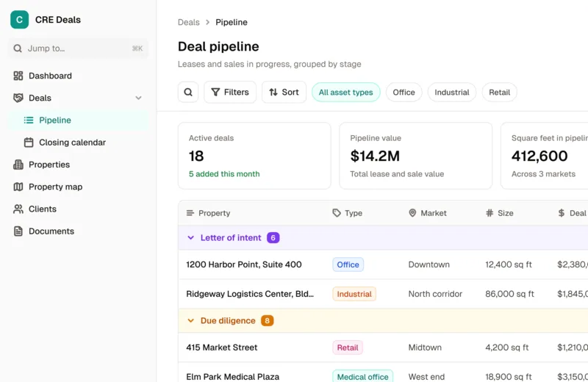This screenshot has width=588, height=382.
Task: Open the Filters button
Action: pos(230,93)
